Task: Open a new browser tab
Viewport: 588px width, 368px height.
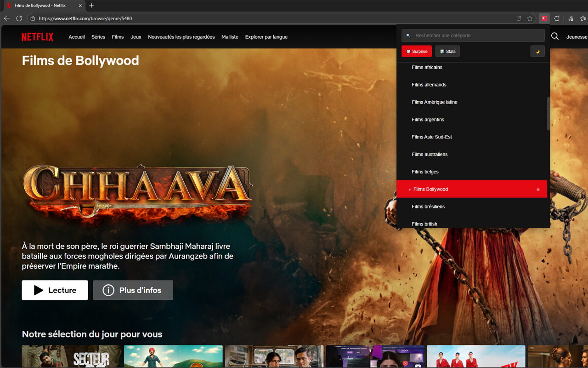Action: (91, 6)
